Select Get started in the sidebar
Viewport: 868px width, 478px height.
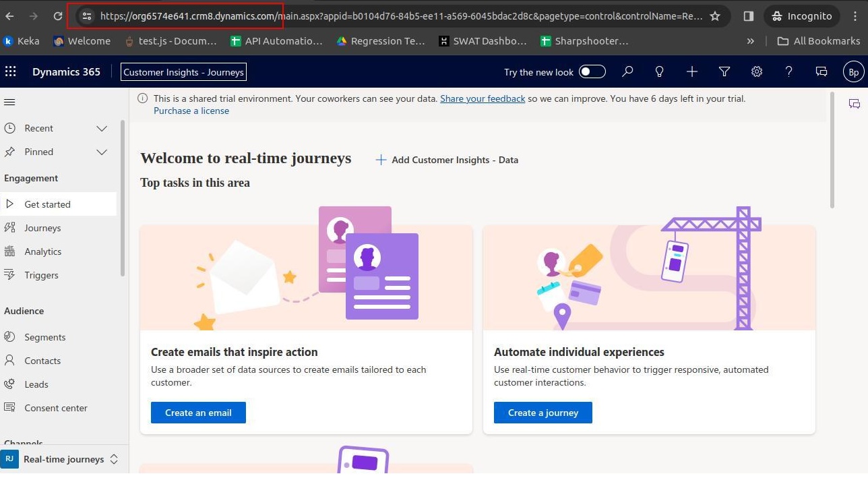click(59, 204)
